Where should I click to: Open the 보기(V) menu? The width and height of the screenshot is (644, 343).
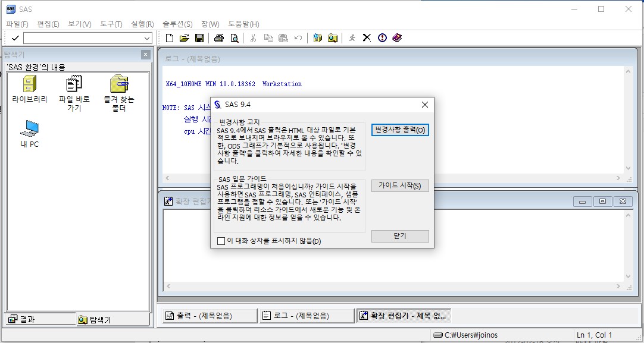coord(80,24)
